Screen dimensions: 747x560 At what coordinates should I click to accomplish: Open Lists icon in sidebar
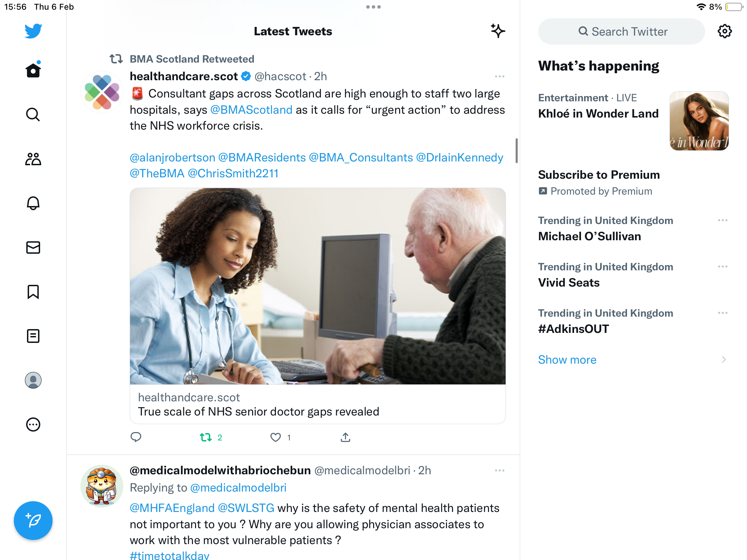point(33,336)
